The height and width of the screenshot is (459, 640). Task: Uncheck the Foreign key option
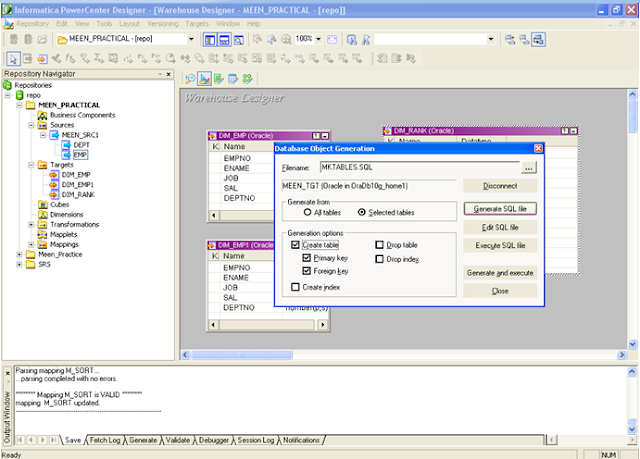point(307,271)
